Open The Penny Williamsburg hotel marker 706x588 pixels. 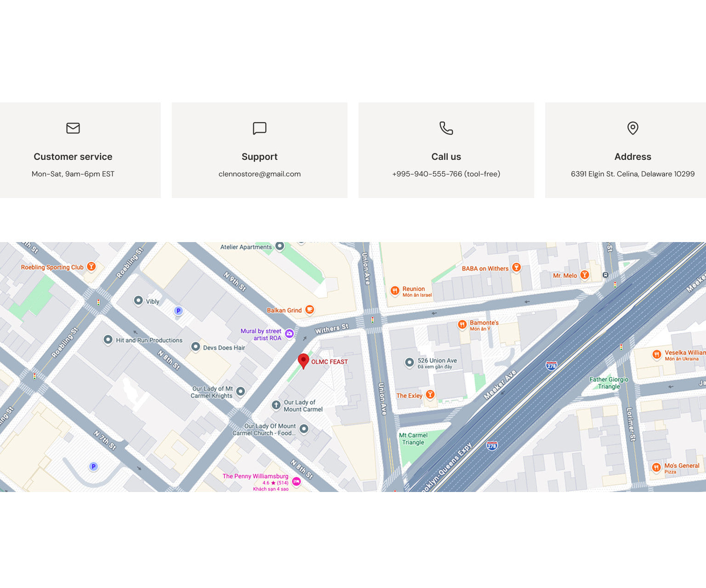pos(296,481)
